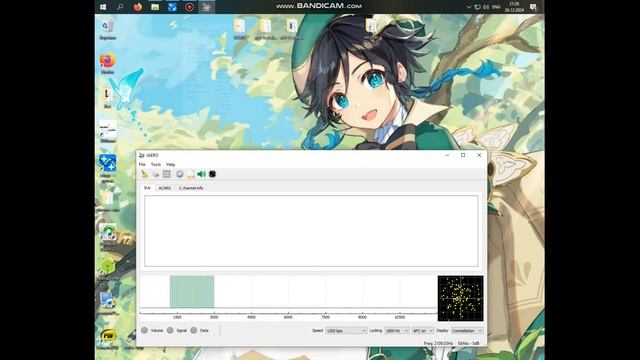Open Firefox from the taskbar
The width and height of the screenshot is (640, 360).
point(138,7)
